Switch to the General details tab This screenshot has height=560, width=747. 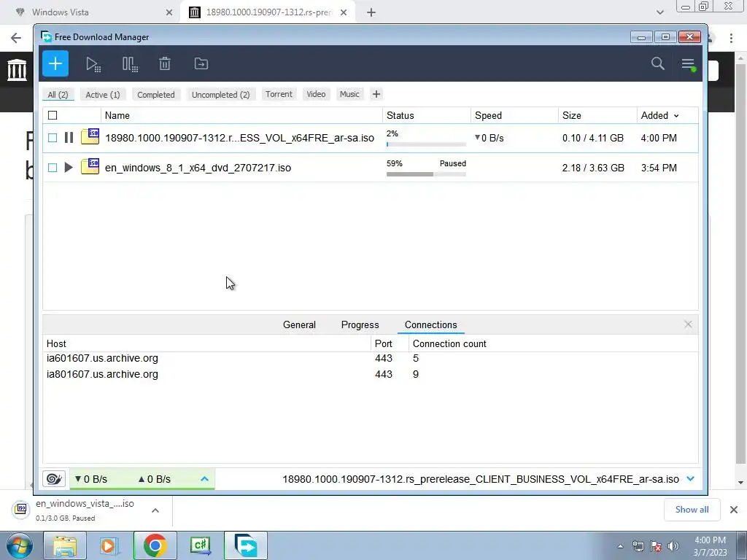[x=299, y=324]
